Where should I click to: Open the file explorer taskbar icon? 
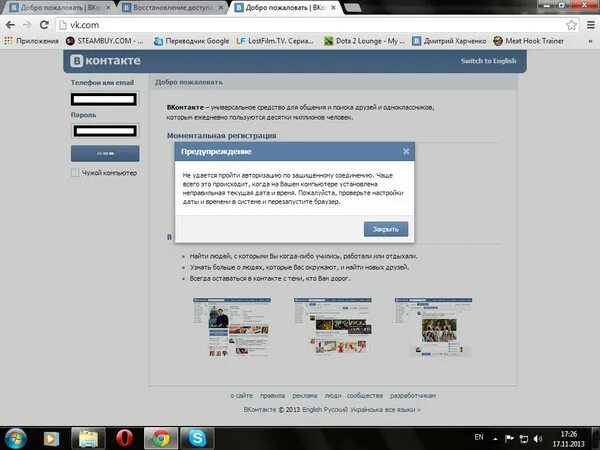(88, 439)
